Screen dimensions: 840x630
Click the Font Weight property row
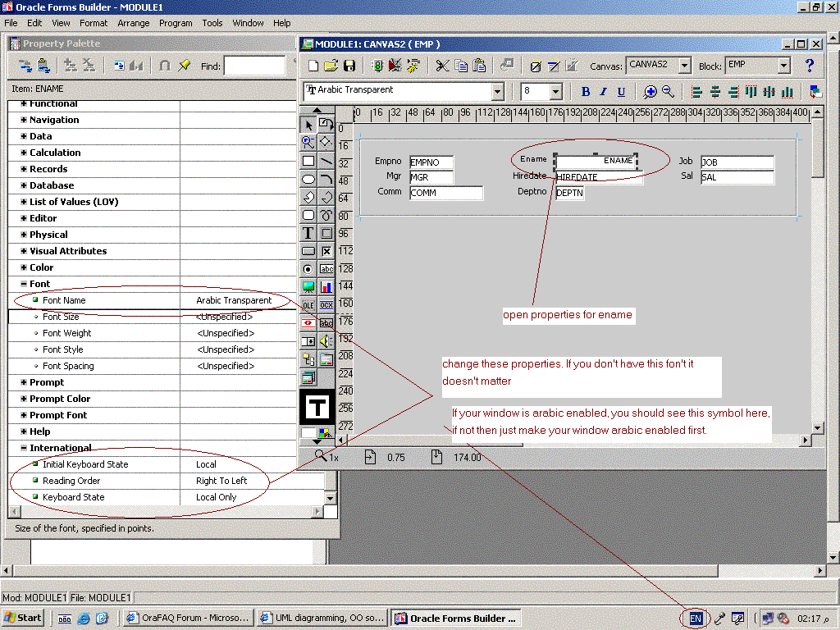click(x=152, y=333)
